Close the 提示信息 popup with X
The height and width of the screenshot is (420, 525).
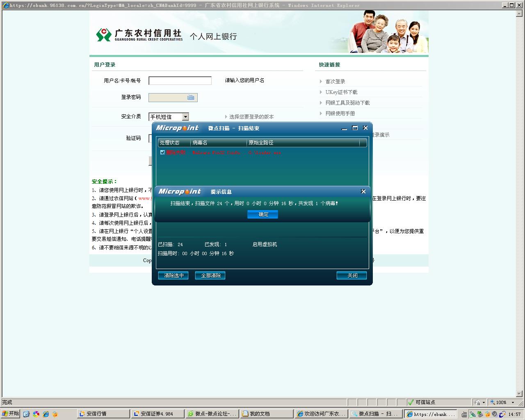tap(363, 192)
